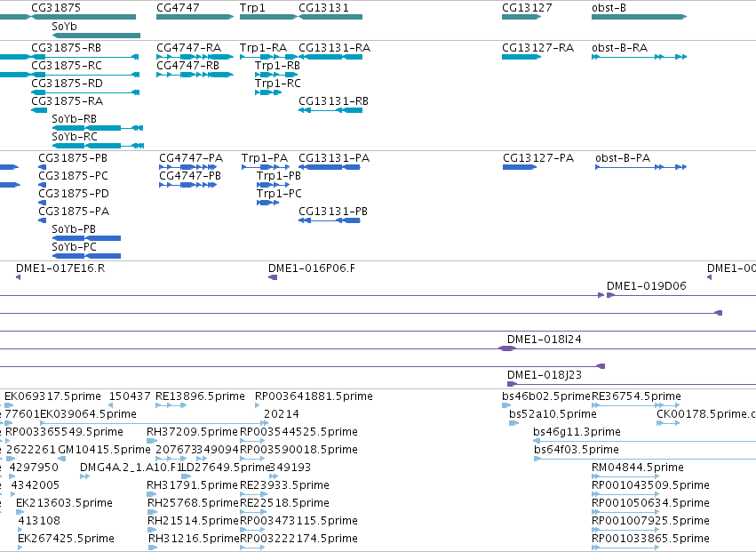This screenshot has height=552, width=756.
Task: Click the Trp1-RB transcript
Action: click(277, 75)
